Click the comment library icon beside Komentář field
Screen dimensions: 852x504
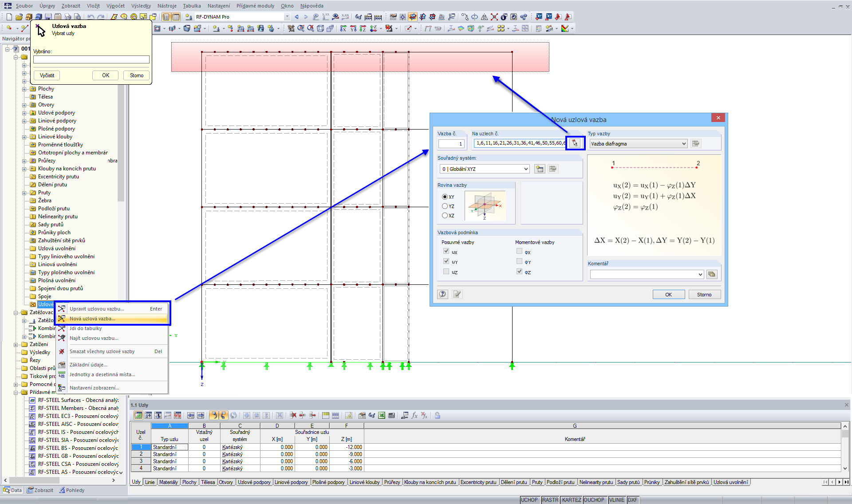(712, 274)
